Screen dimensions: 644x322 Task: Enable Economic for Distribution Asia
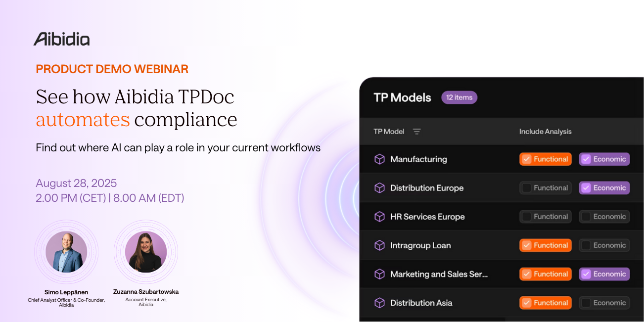pyautogui.click(x=604, y=303)
